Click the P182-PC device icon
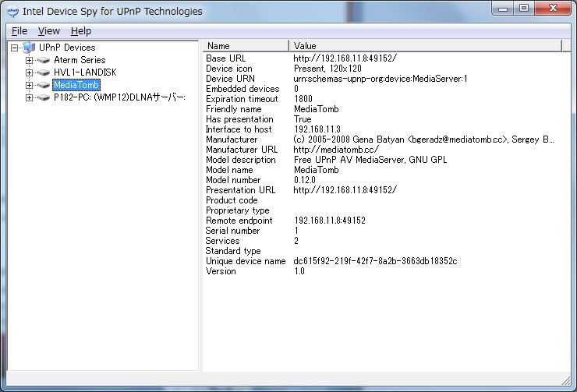Image resolution: width=577 pixels, height=392 pixels. point(44,97)
